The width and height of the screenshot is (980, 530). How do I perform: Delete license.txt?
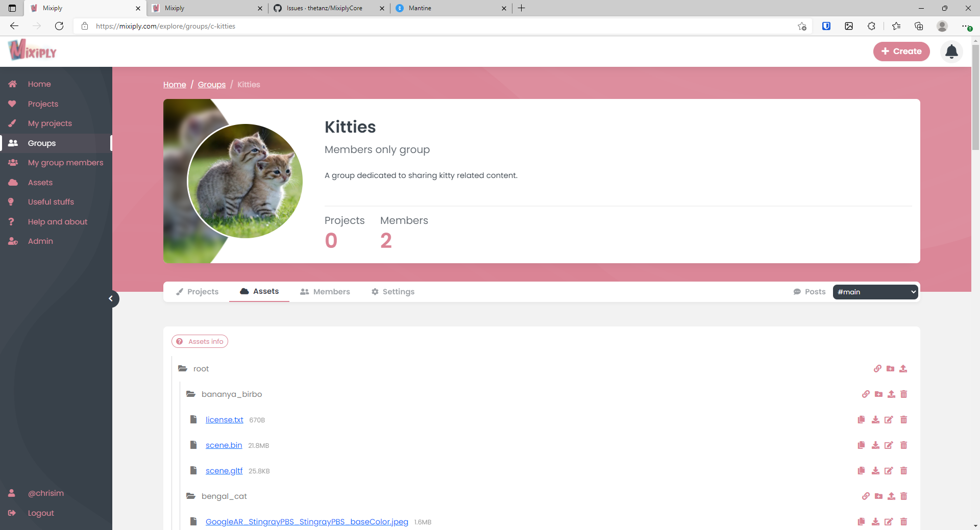coord(904,419)
